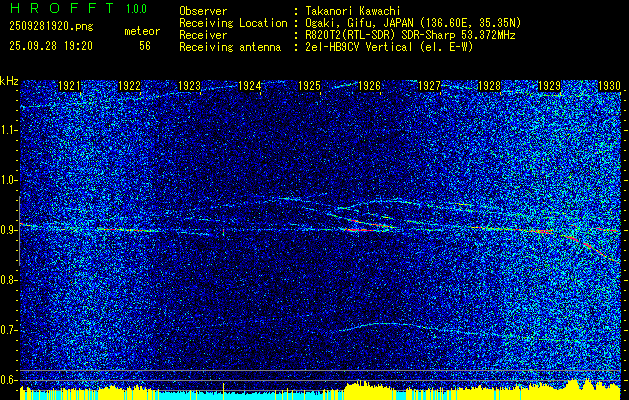
Task: Click the Receiving antenna label
Action: point(230,47)
